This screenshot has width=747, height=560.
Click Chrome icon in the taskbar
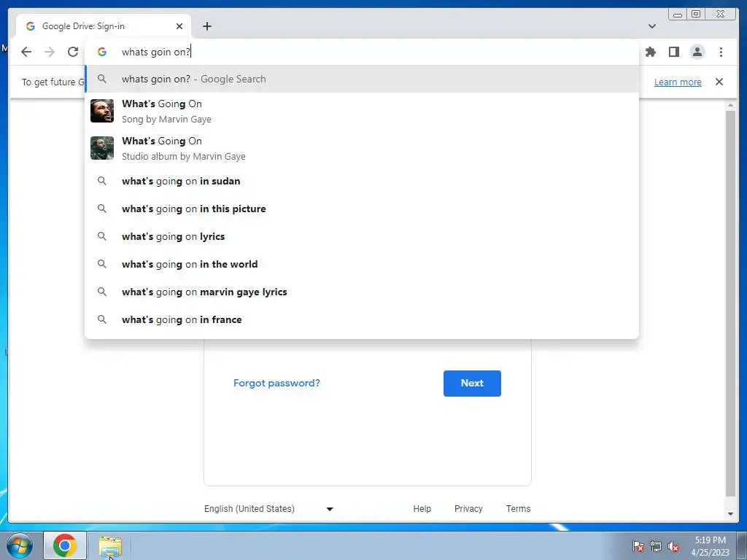coord(65,545)
